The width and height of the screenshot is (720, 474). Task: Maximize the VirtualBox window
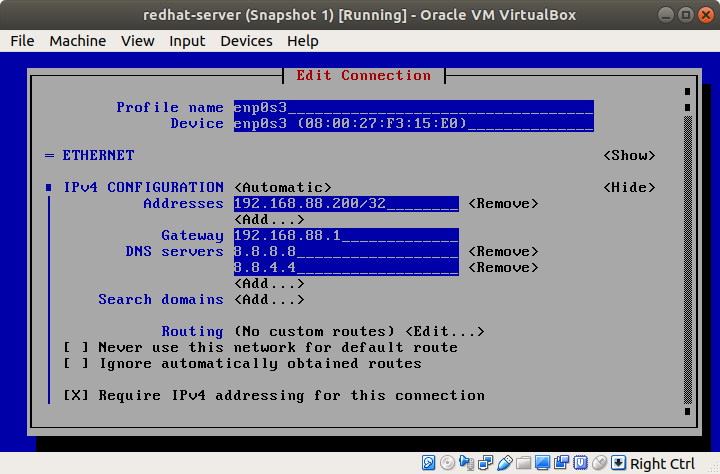[x=686, y=15]
